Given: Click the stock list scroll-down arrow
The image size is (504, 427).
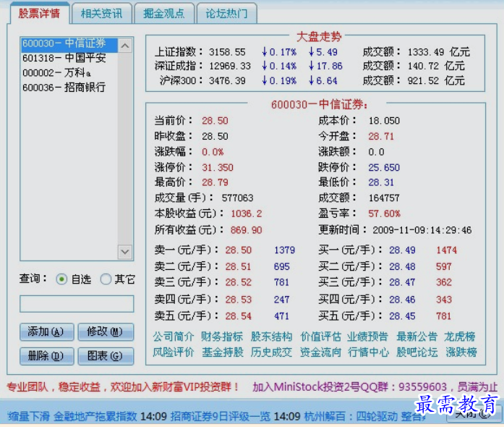Looking at the screenshot, I should [x=125, y=252].
